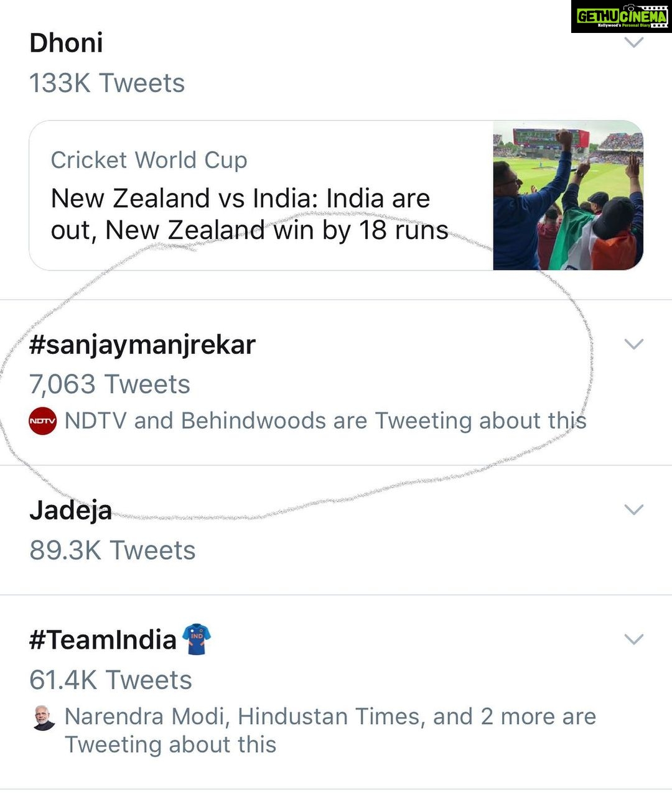This screenshot has height=793, width=672.
Task: Click the 89.3K Tweets count
Action: pyautogui.click(x=112, y=550)
